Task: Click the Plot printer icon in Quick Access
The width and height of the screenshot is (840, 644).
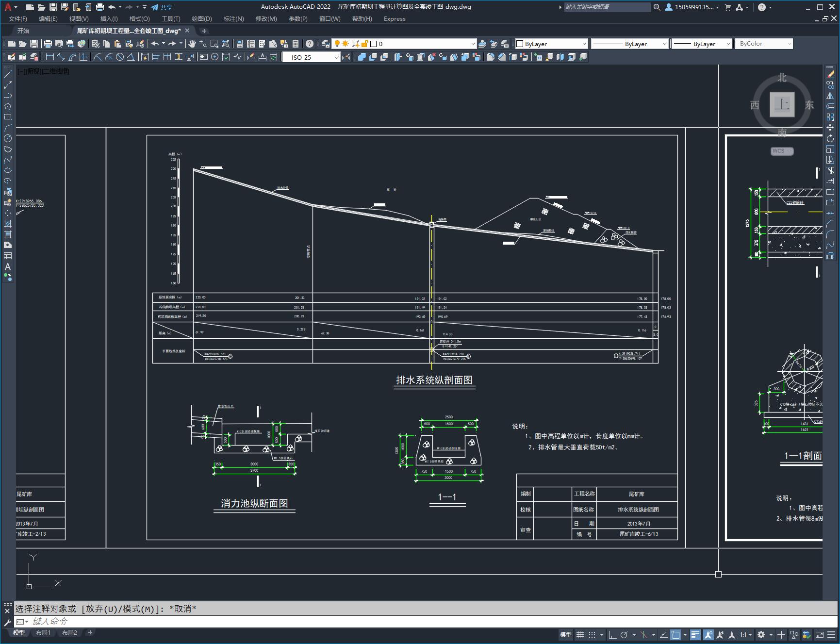Action: click(100, 7)
